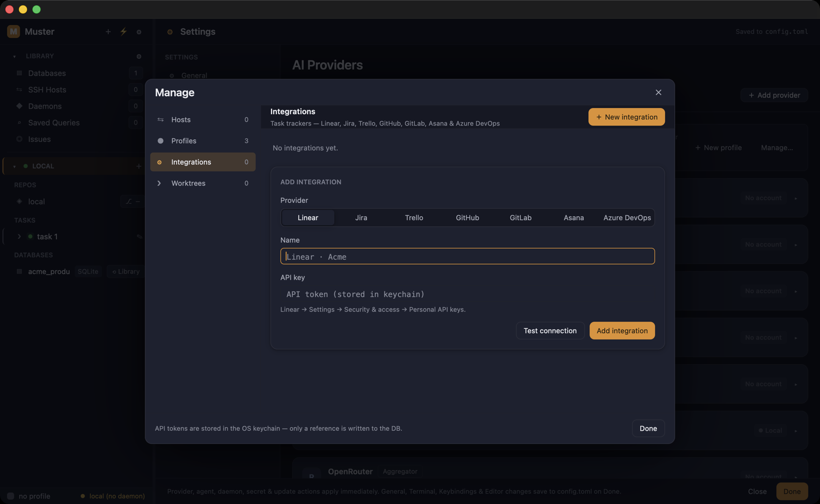Click the branch icon on local repo
820x504 pixels.
(x=129, y=202)
